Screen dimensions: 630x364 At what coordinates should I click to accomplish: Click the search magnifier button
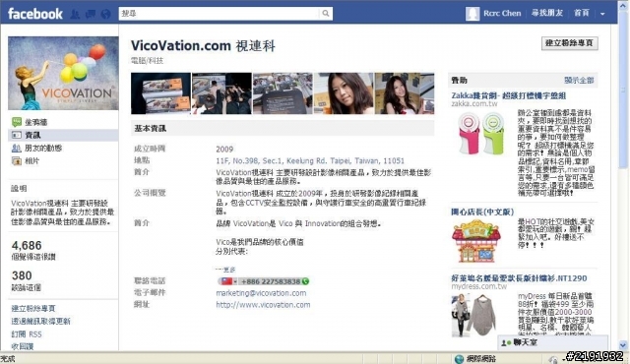pos(326,13)
